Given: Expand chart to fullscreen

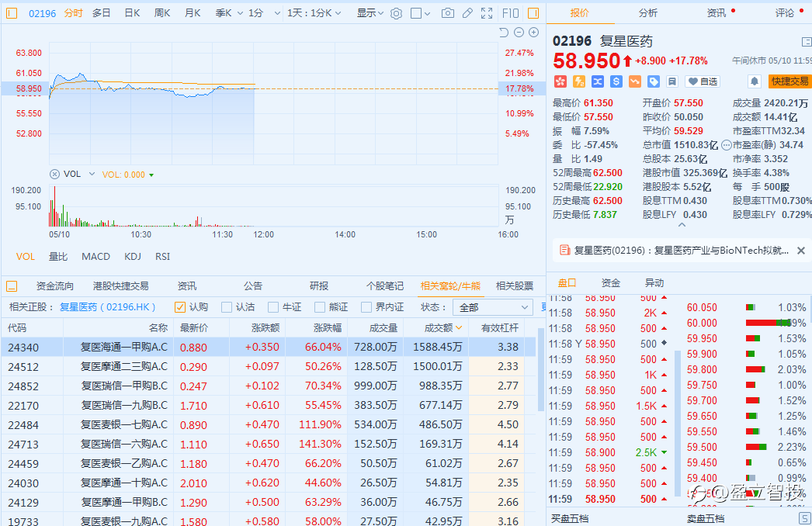Looking at the screenshot, I should pyautogui.click(x=487, y=13).
